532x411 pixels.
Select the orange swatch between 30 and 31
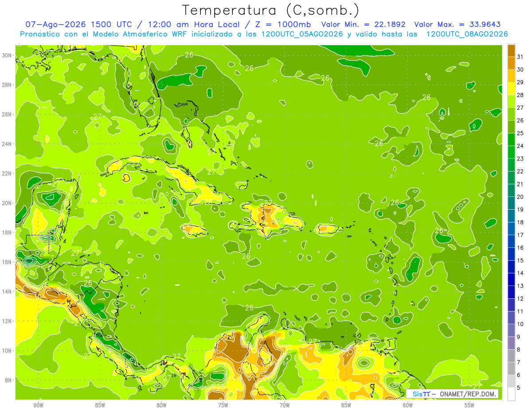point(511,63)
